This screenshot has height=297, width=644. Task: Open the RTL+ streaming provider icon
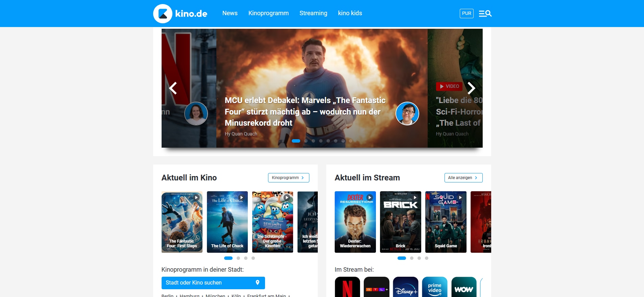click(377, 287)
